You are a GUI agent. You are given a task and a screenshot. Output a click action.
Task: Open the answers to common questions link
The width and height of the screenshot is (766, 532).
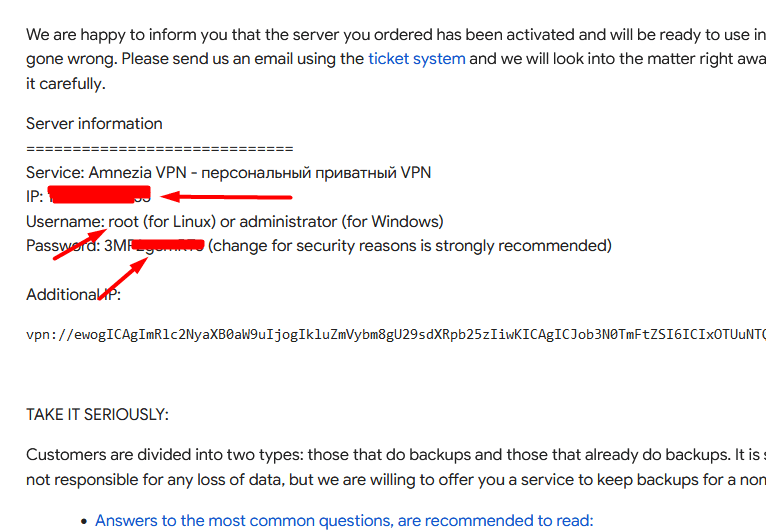344,520
